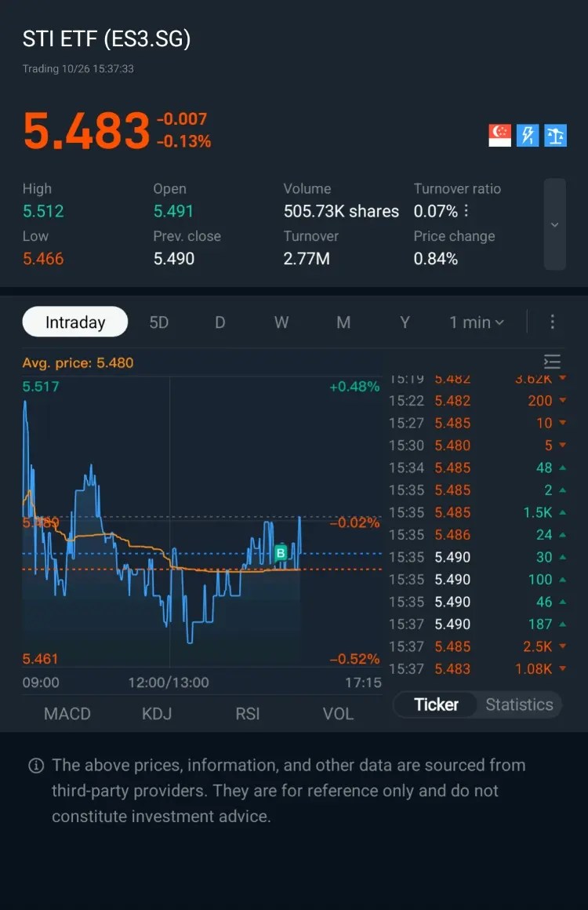The image size is (588, 910).
Task: Tap the Trading 10/26 15:37:33 status
Action: click(x=78, y=68)
